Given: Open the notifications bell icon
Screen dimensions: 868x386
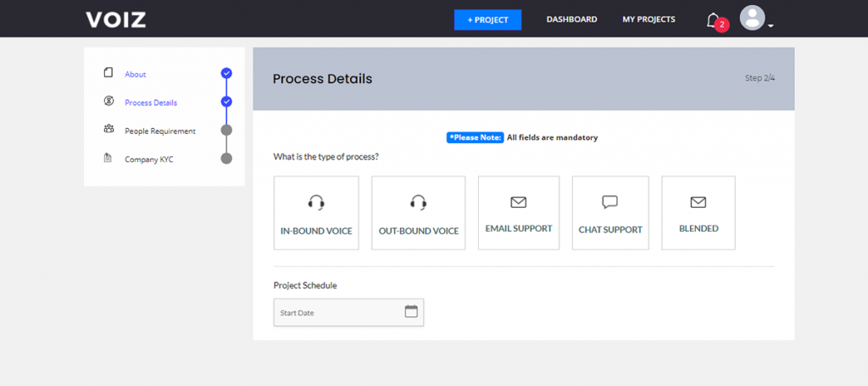Looking at the screenshot, I should pos(712,20).
